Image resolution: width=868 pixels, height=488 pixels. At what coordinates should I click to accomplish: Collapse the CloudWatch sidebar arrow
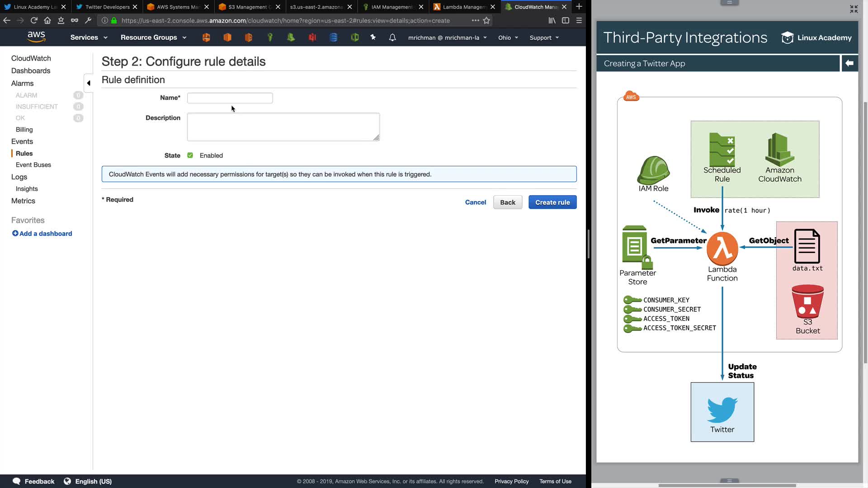pos(89,83)
